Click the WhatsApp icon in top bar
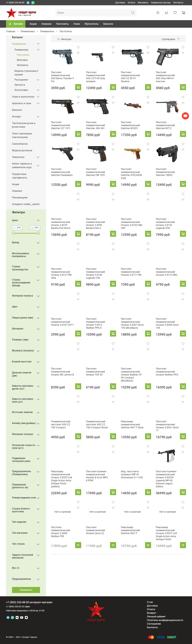This screenshot has height=644, width=192. tap(33, 3)
